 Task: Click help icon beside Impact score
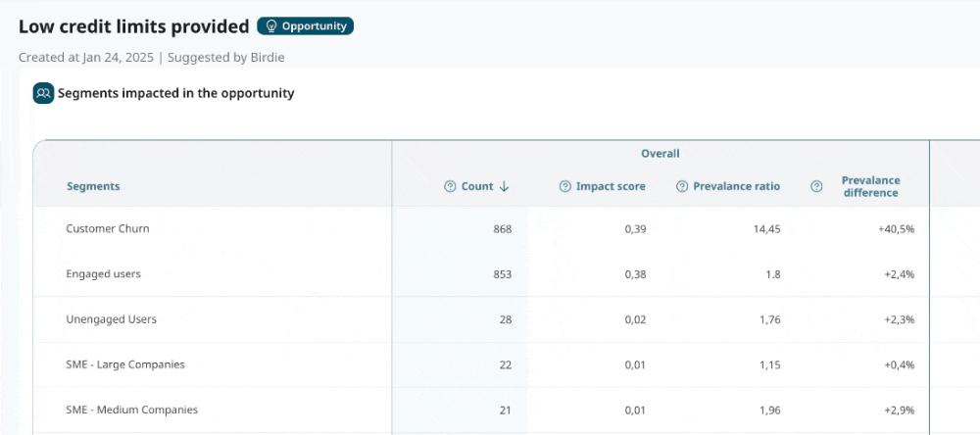pos(564,187)
